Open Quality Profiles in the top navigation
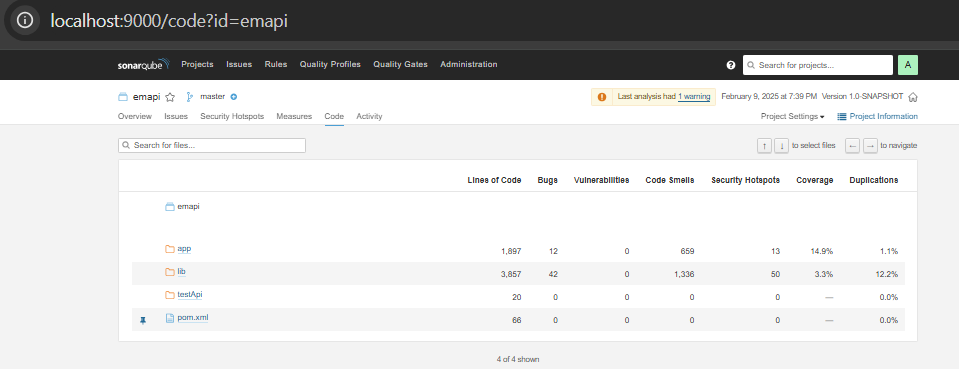This screenshot has height=369, width=959. [x=330, y=64]
